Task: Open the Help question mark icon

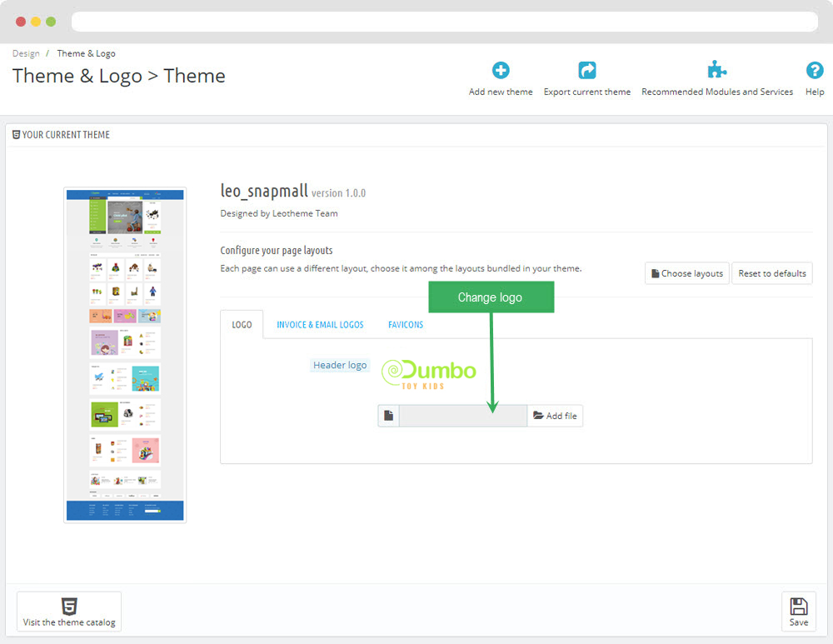Action: [815, 71]
